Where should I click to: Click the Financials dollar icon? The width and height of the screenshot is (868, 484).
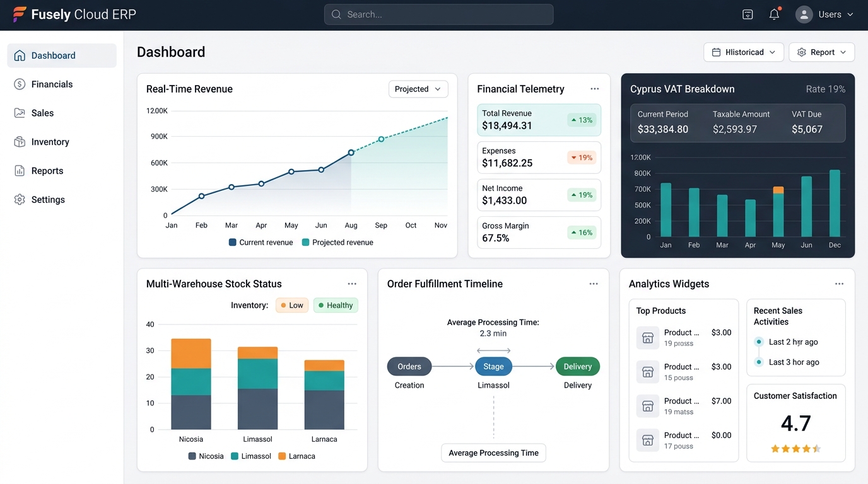20,84
